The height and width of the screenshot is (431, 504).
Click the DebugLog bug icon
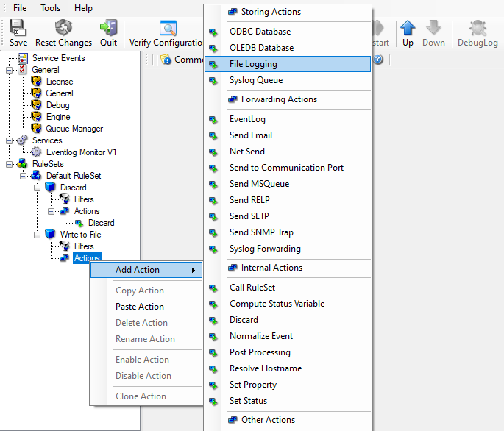pyautogui.click(x=478, y=29)
